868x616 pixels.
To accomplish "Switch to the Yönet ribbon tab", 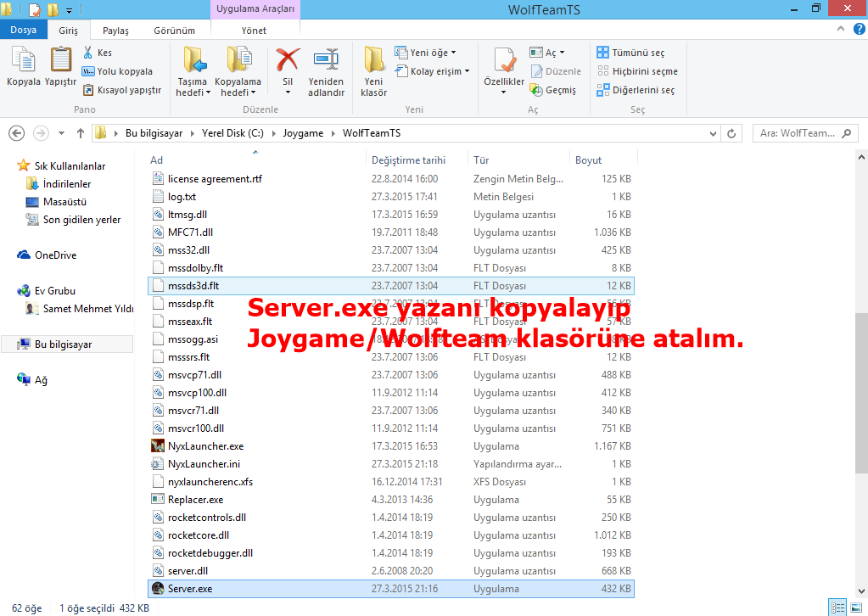I will click(254, 31).
